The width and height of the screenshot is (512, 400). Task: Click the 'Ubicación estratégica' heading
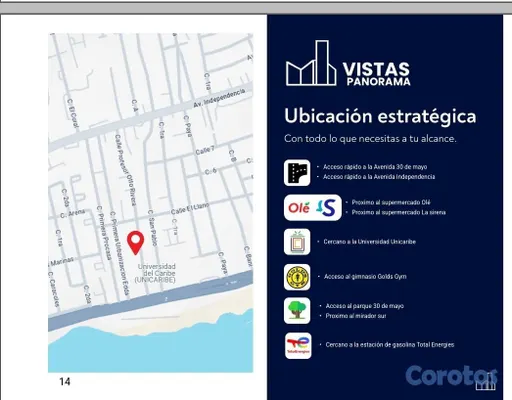click(380, 116)
